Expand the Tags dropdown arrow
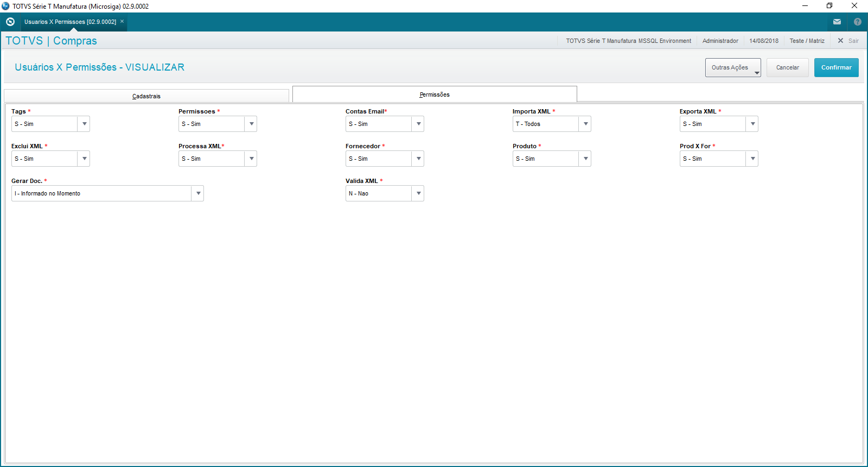This screenshot has width=868, height=467. (84, 124)
